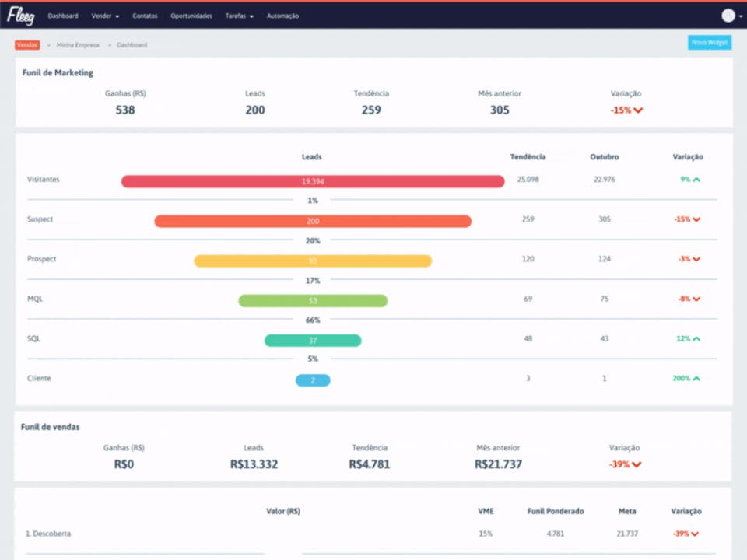Click the red down arrow beside -39% in Funil de vendas

point(637,465)
